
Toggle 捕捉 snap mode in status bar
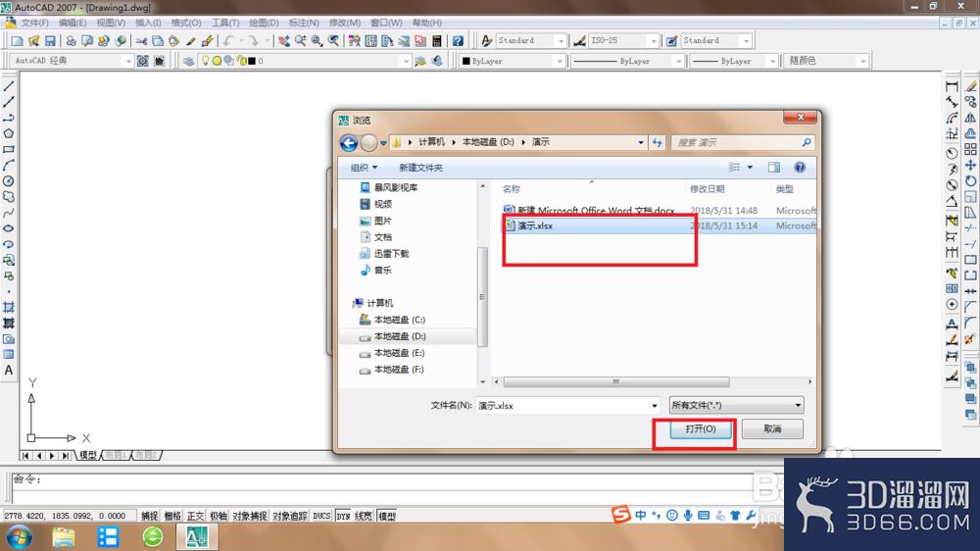point(149,516)
